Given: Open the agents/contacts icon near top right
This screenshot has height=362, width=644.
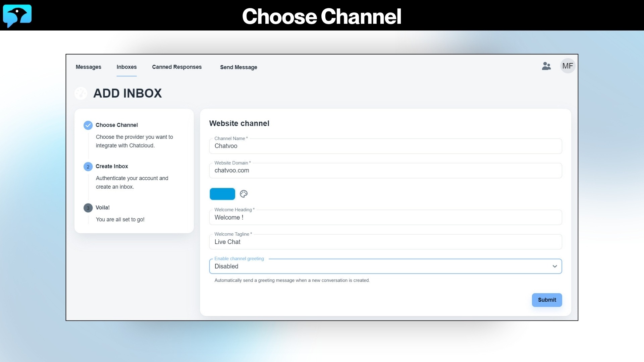Looking at the screenshot, I should point(546,66).
